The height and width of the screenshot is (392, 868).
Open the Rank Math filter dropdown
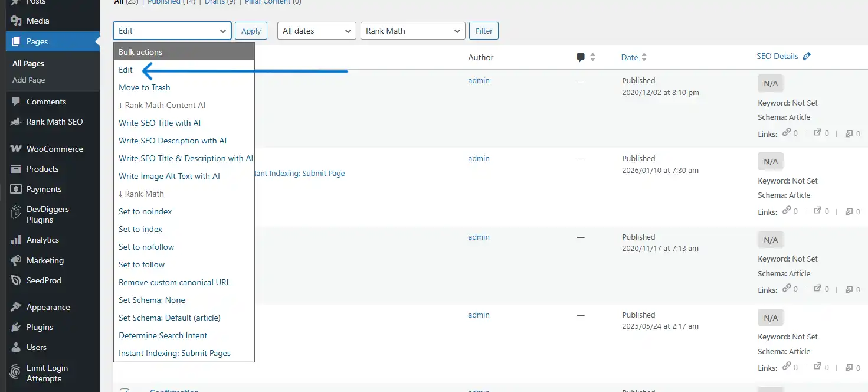(413, 31)
